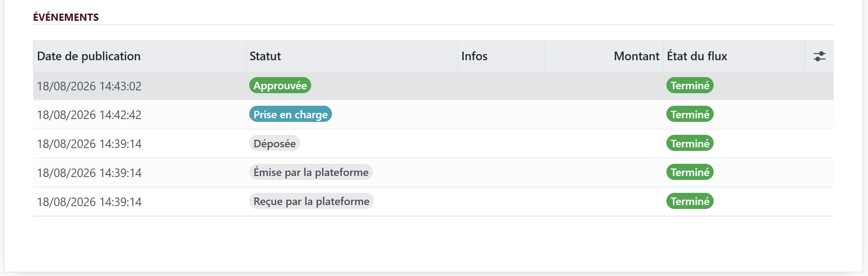Click Terminé badge in Prise en charge row

[x=690, y=114]
